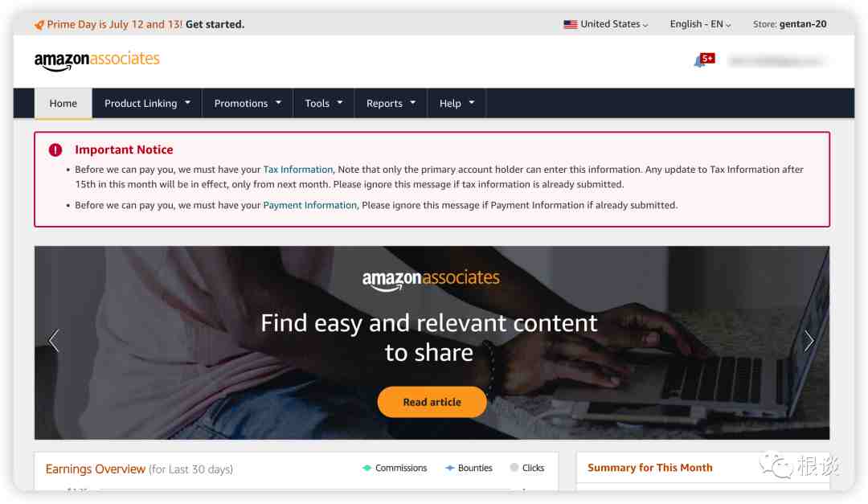Go to previous carousel slide arrow

point(54,341)
